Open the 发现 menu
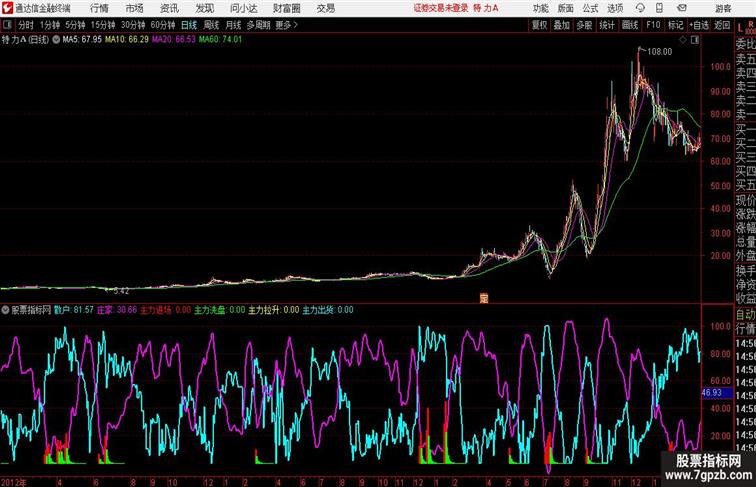The width and height of the screenshot is (756, 487). [204, 8]
